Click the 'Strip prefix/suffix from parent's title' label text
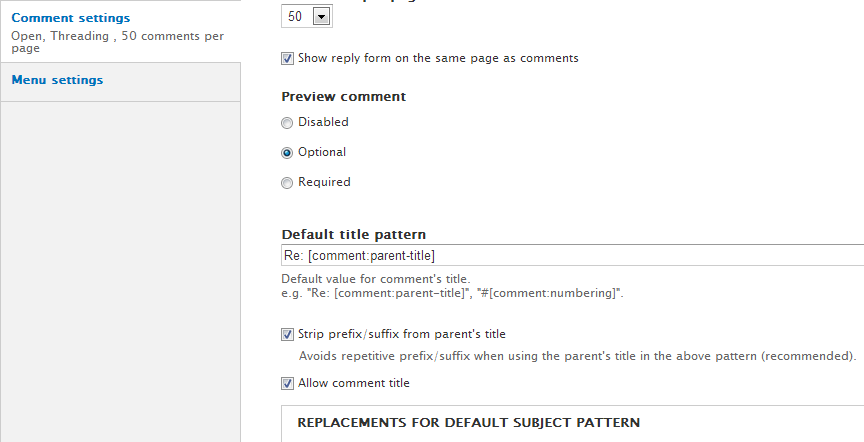 [x=408, y=333]
